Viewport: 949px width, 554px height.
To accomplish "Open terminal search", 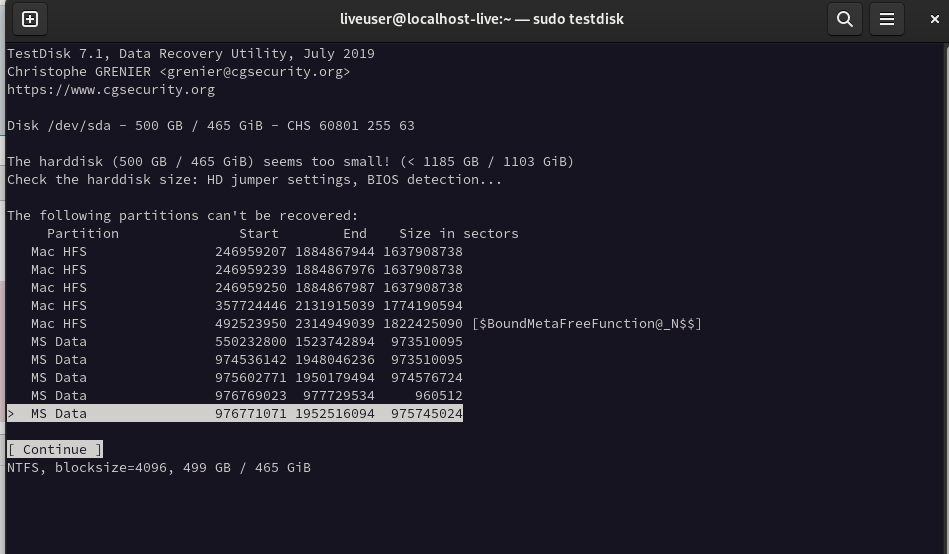I will tap(845, 19).
